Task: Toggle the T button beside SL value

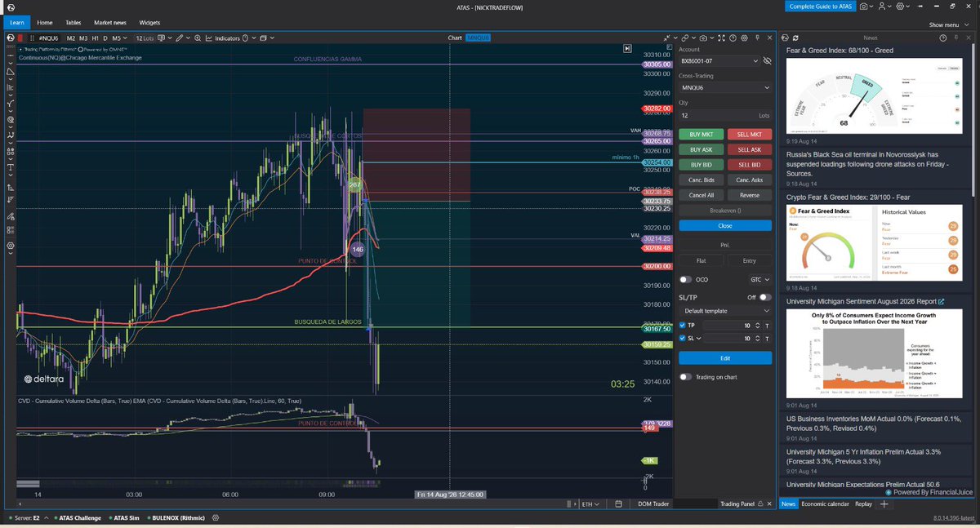Action: click(767, 338)
